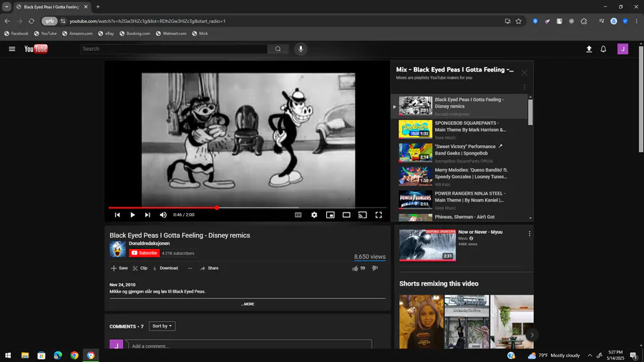Image resolution: width=644 pixels, height=362 pixels.
Task: Switch to miniplayer mode
Action: tap(330, 215)
